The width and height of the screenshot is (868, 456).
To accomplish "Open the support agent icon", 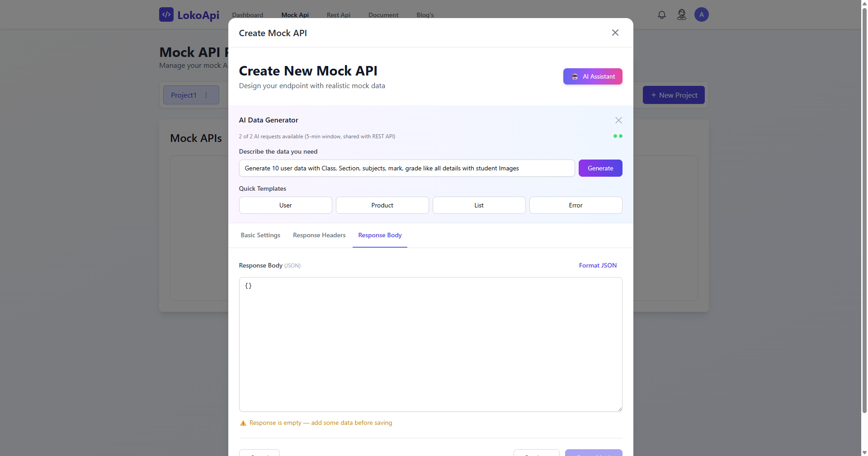I will point(682,15).
